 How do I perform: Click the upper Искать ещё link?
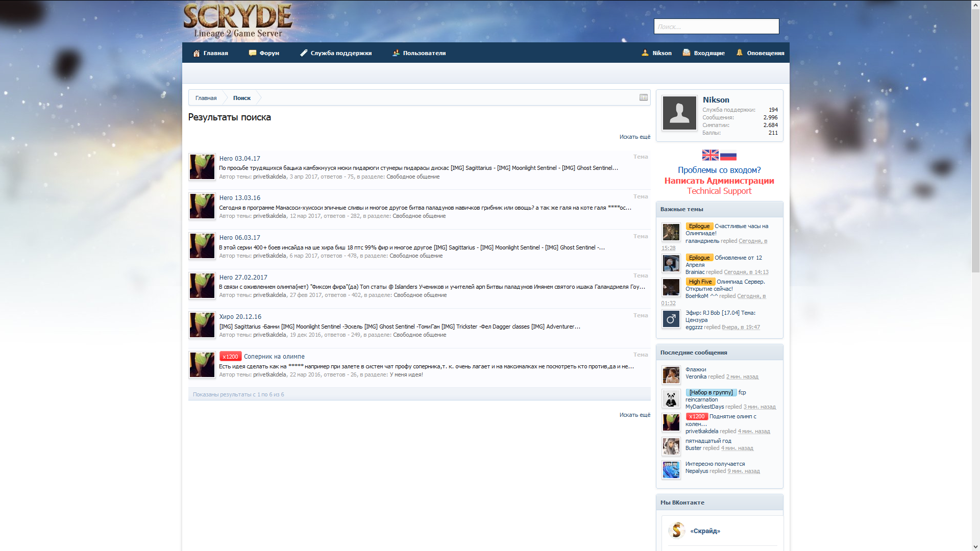pyautogui.click(x=634, y=137)
